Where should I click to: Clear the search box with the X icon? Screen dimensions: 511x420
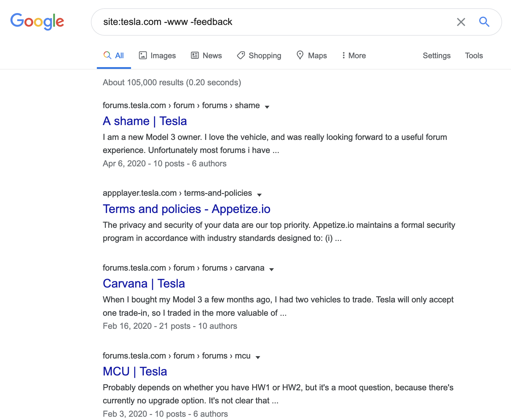coord(461,22)
